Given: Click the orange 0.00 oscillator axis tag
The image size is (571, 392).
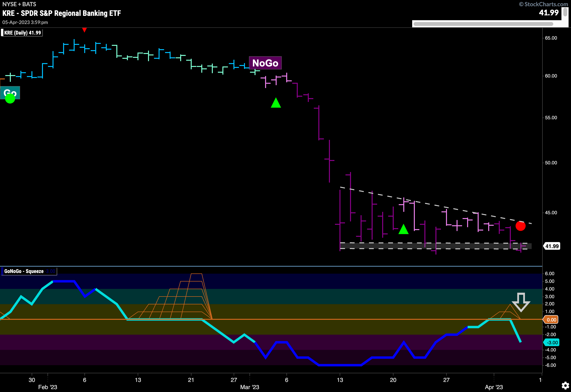Looking at the screenshot, I should coord(551,320).
